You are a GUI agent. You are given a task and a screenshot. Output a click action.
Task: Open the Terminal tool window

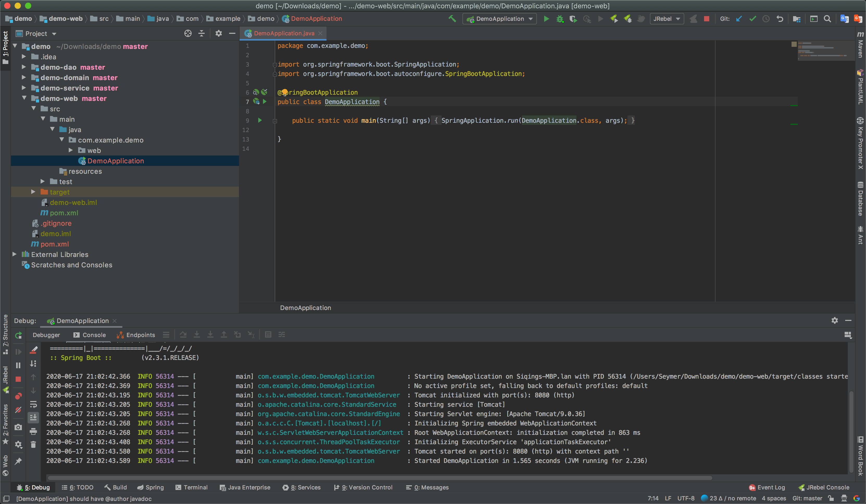coord(191,487)
